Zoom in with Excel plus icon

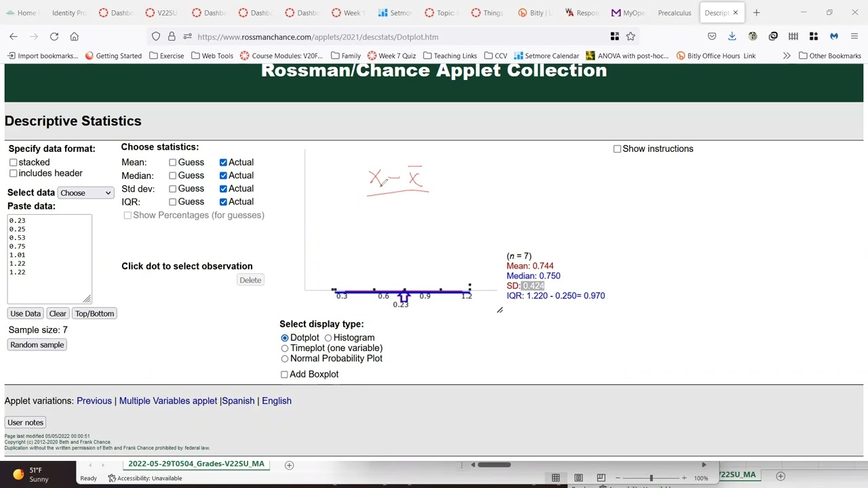(x=684, y=478)
